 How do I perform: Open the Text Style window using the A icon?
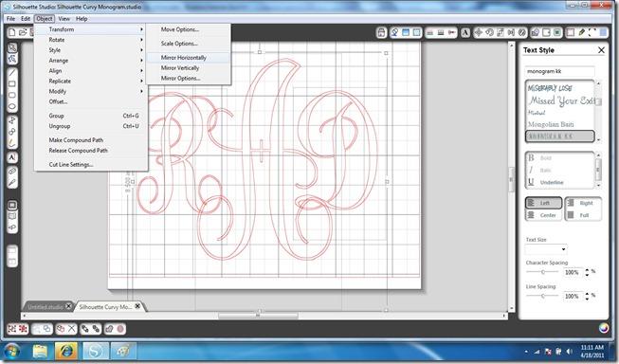(x=465, y=32)
